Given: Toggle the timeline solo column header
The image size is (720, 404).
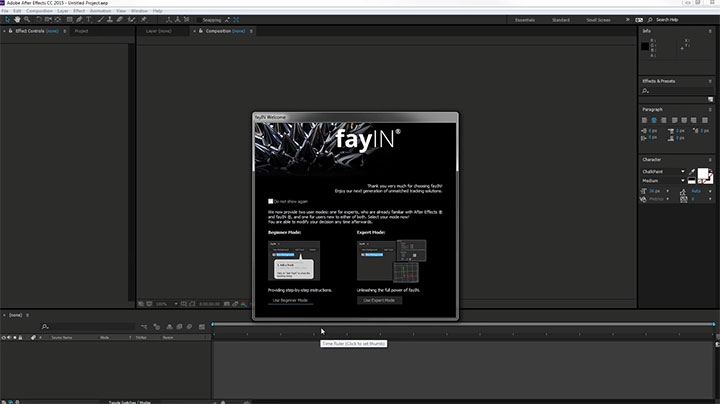Looking at the screenshot, I should [x=15, y=337].
